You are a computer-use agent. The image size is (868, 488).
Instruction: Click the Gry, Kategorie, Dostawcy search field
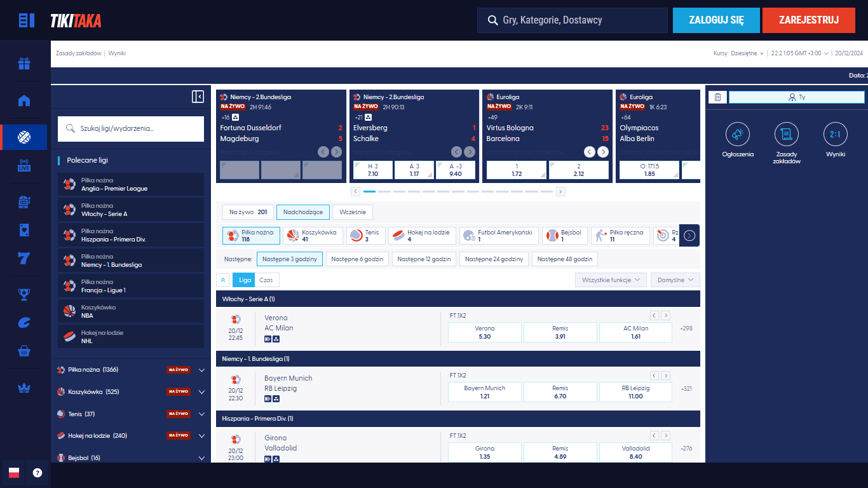pyautogui.click(x=573, y=20)
